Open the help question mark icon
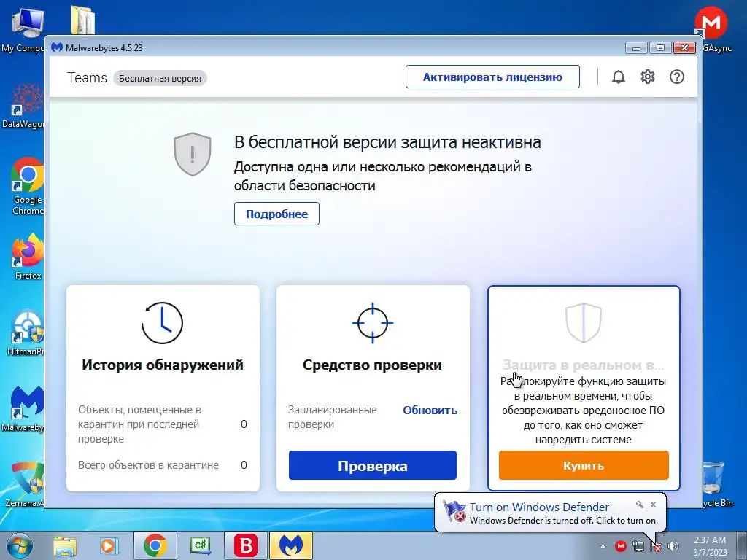Image resolution: width=747 pixels, height=560 pixels. pyautogui.click(x=676, y=77)
